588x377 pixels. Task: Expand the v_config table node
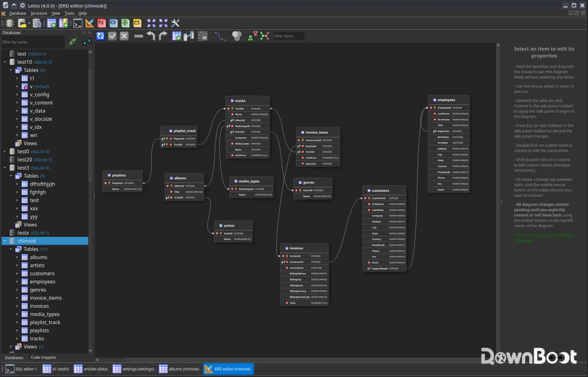click(x=18, y=94)
